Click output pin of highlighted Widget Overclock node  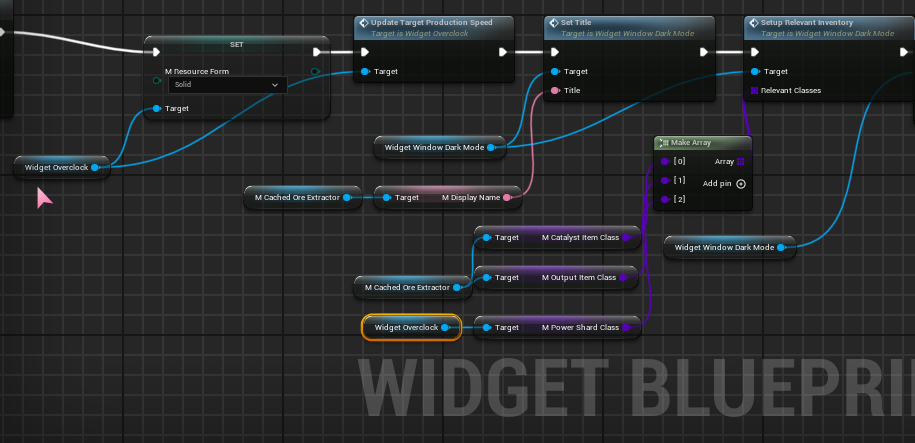[445, 327]
